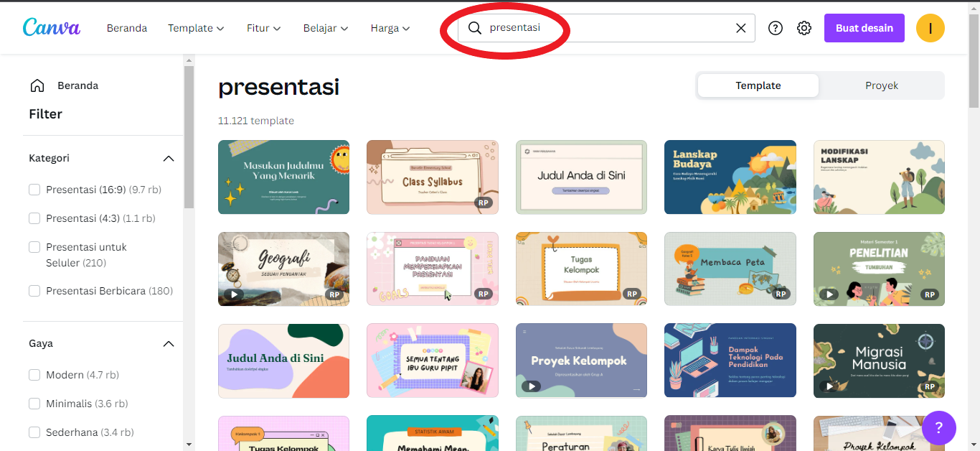
Task: Check Presentasi untuk Seluler filter
Action: pos(34,247)
